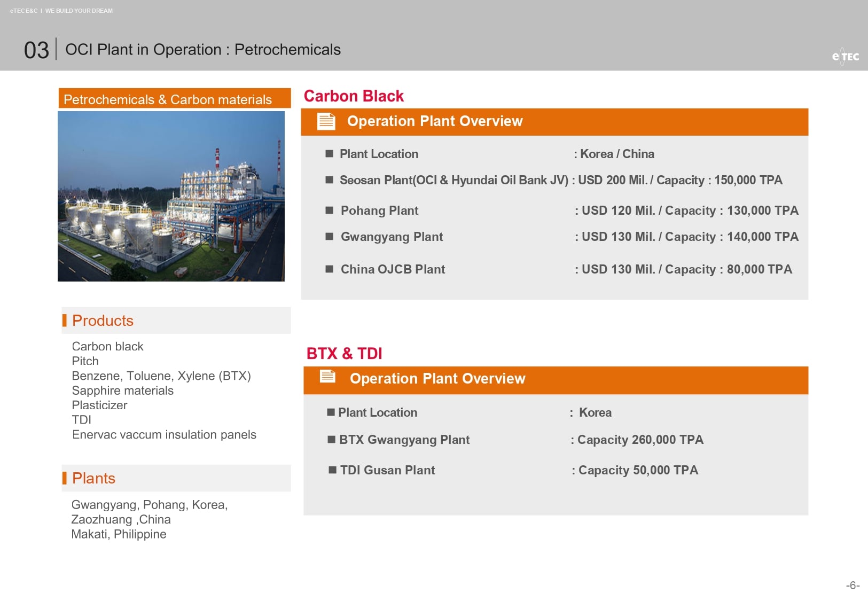Viewport: 868px width, 601px height.
Task: Click the 'BTX Gwangyang Plant' row label
Action: (x=404, y=440)
